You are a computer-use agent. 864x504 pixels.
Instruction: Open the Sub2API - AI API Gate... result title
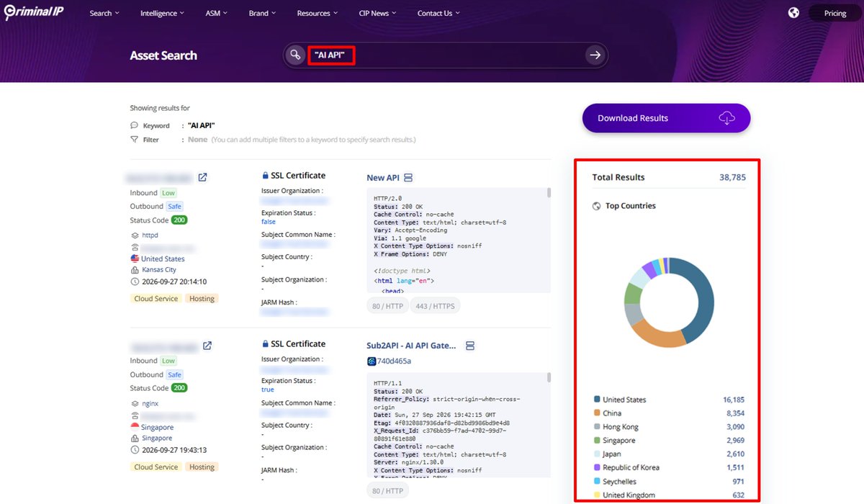pos(411,346)
